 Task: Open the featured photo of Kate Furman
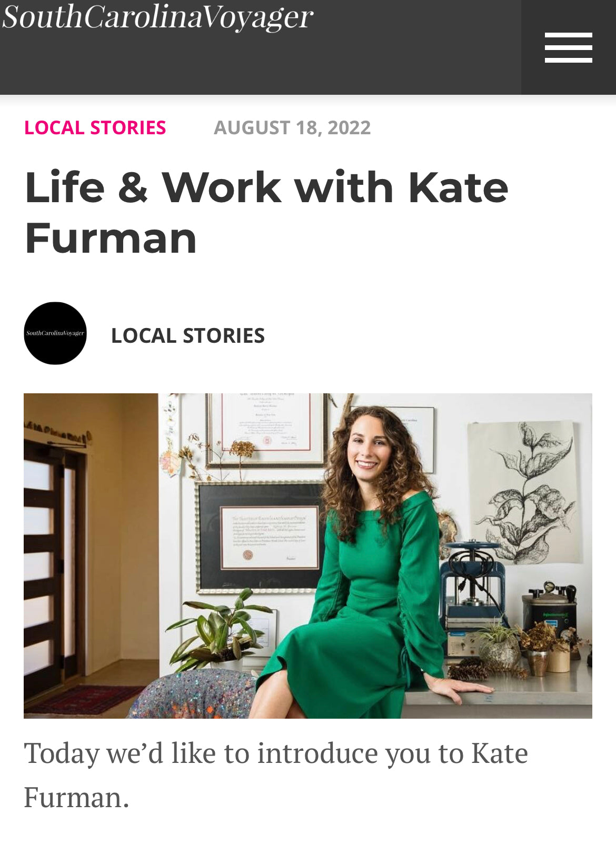click(308, 556)
